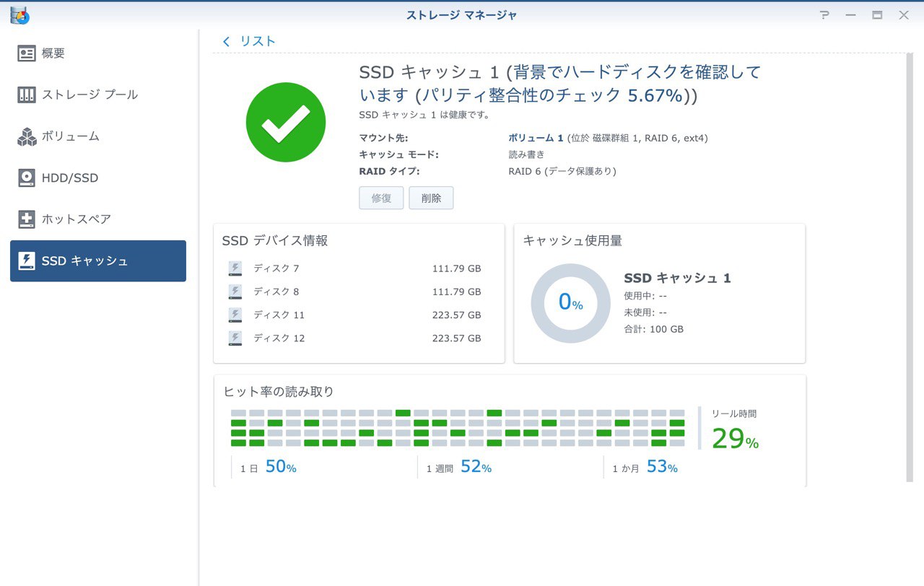Go back using the リスト chevron arrow
This screenshot has width=924, height=586.
[226, 42]
